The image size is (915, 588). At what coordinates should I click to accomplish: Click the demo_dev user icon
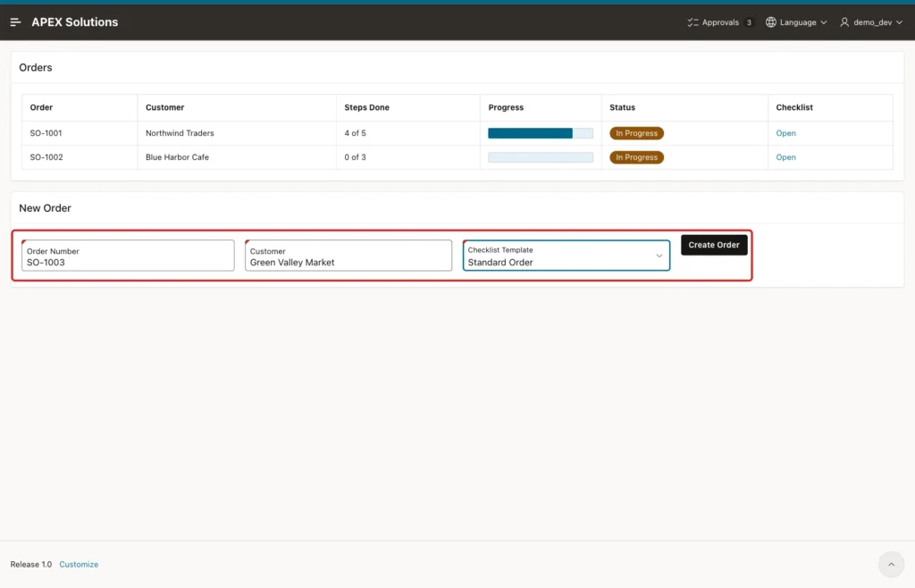click(x=844, y=22)
